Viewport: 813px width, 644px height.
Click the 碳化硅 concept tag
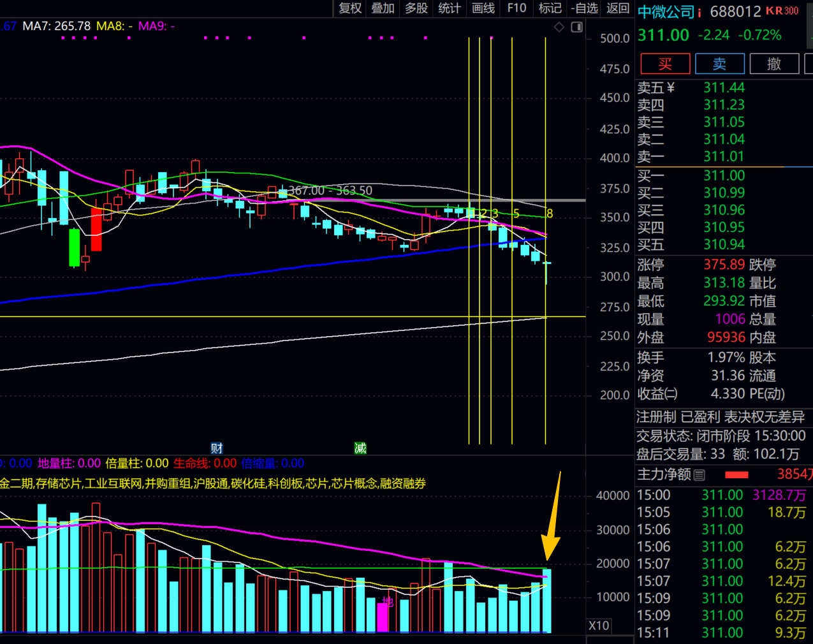point(248,483)
